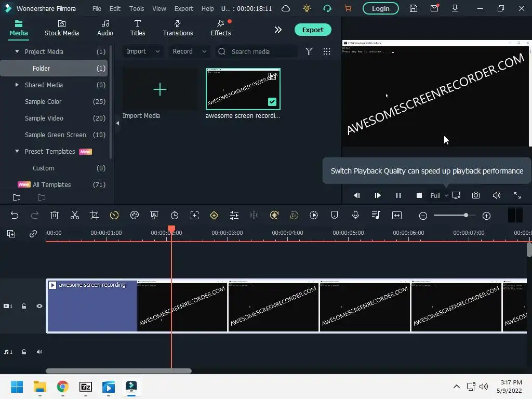Pause the preview playback
This screenshot has width=532, height=399.
(398, 195)
